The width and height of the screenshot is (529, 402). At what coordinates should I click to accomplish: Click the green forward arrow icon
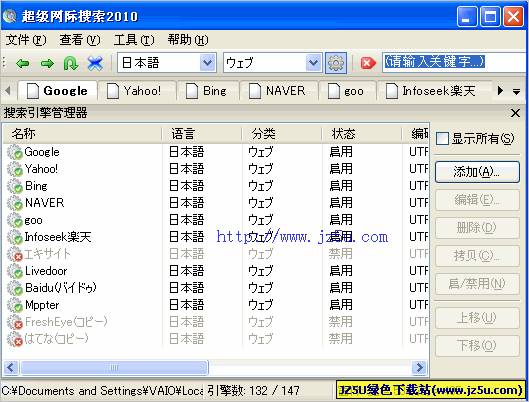[x=47, y=63]
